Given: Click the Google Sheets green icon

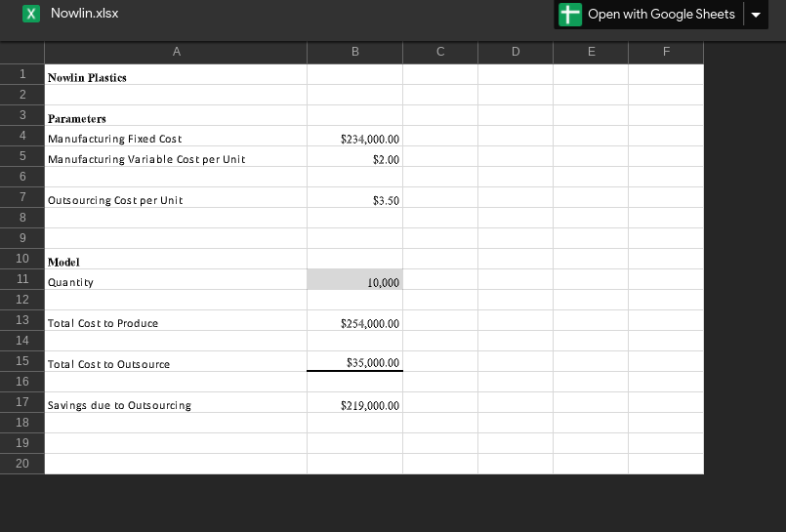Looking at the screenshot, I should 570,14.
